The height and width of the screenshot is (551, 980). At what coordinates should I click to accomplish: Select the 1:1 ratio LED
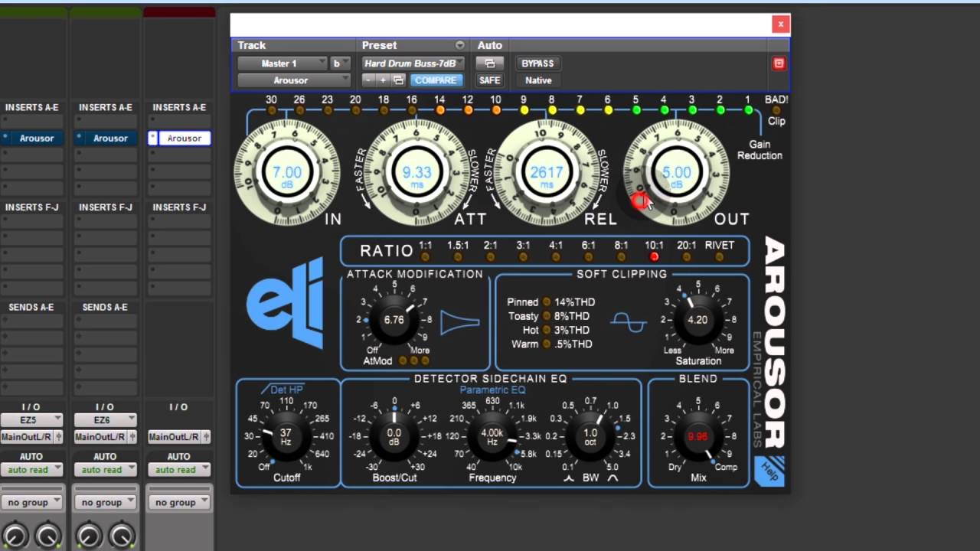pyautogui.click(x=425, y=257)
